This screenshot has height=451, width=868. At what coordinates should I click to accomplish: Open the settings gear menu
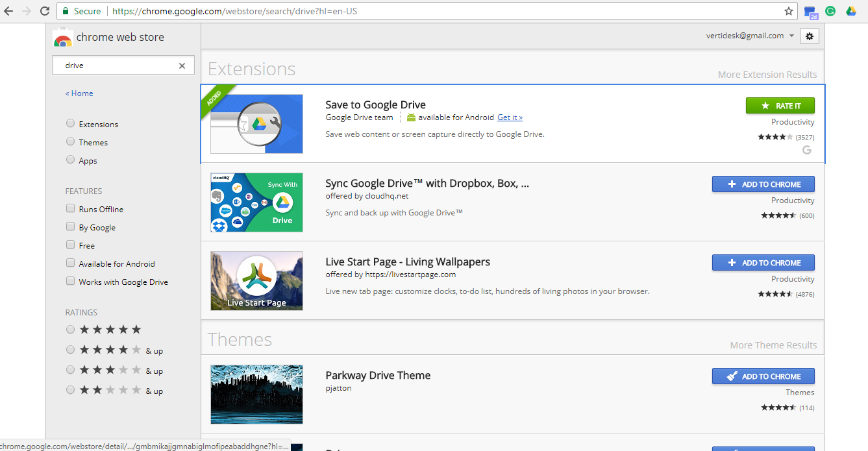coord(809,36)
